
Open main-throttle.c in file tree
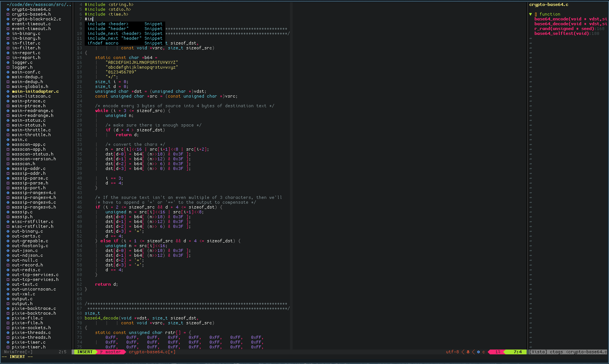31,130
